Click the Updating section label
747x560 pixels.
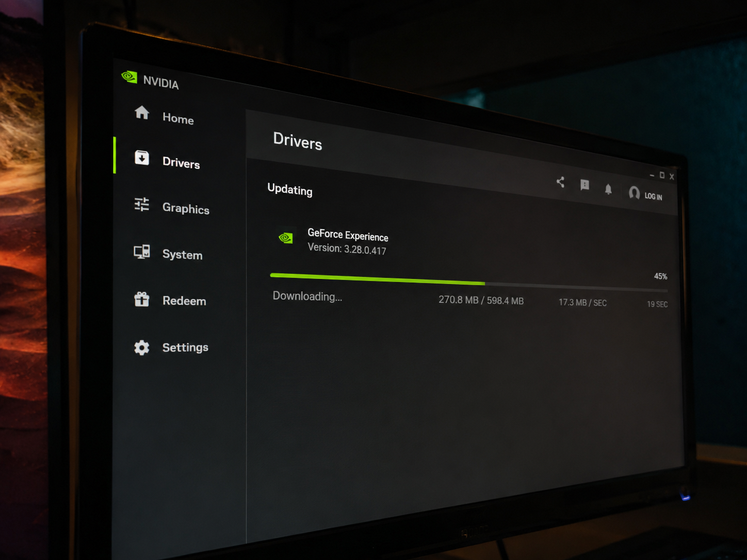click(290, 190)
